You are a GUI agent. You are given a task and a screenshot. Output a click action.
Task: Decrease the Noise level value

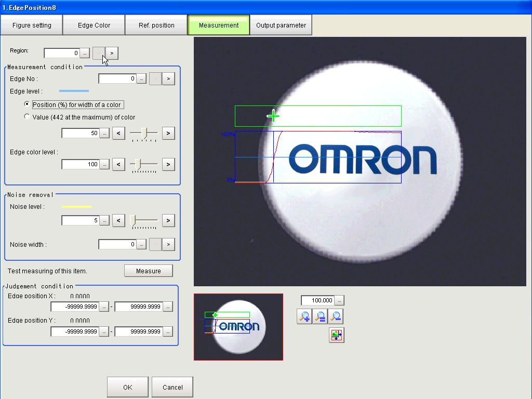click(x=118, y=220)
